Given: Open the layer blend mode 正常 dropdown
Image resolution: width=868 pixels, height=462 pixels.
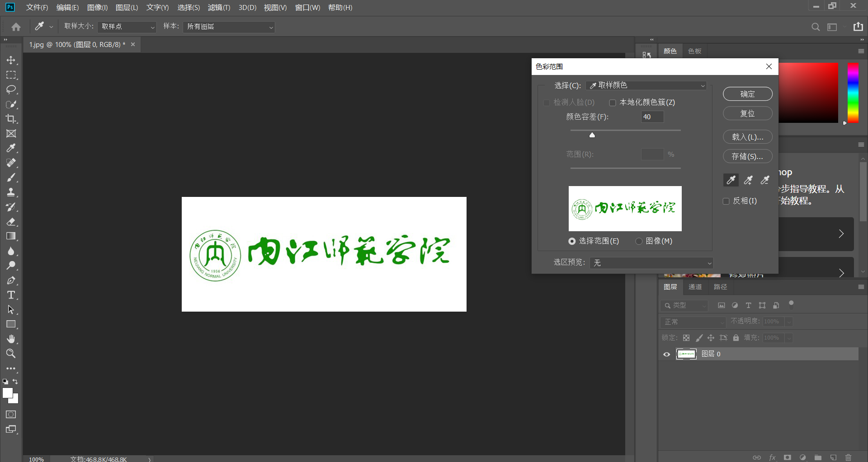Looking at the screenshot, I should [x=693, y=322].
